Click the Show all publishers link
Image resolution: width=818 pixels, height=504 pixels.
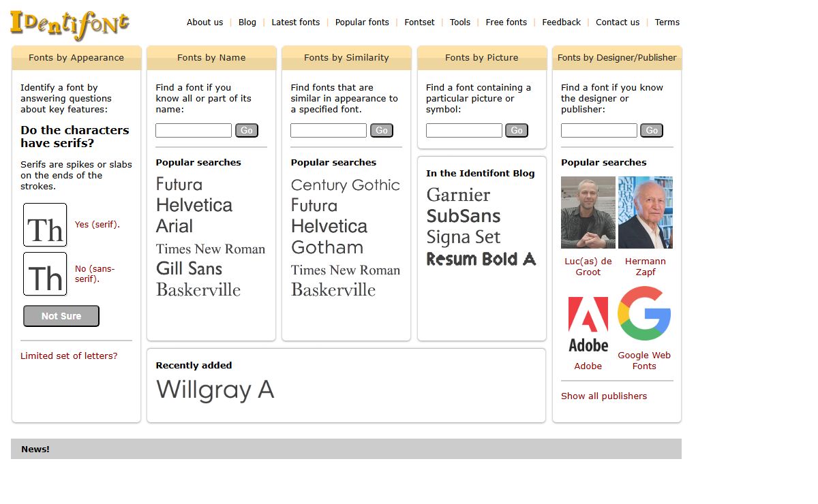(604, 396)
